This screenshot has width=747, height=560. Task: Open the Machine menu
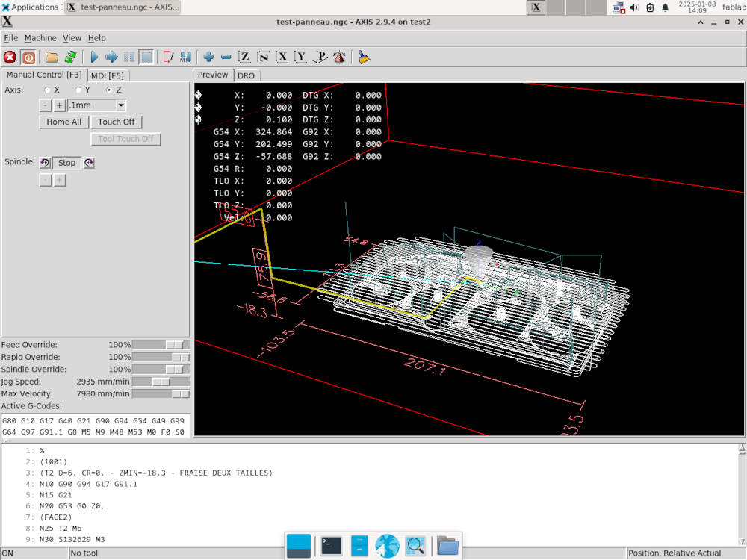tap(40, 38)
